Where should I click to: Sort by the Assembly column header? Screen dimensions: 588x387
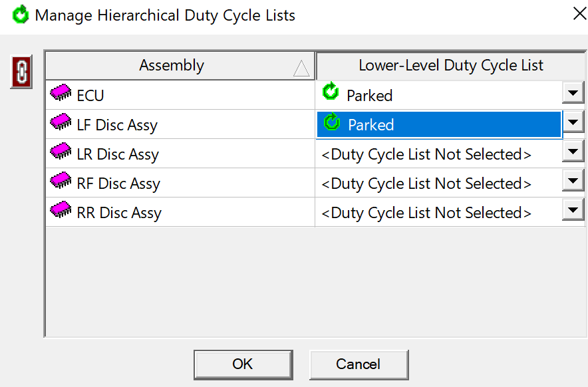[180, 65]
